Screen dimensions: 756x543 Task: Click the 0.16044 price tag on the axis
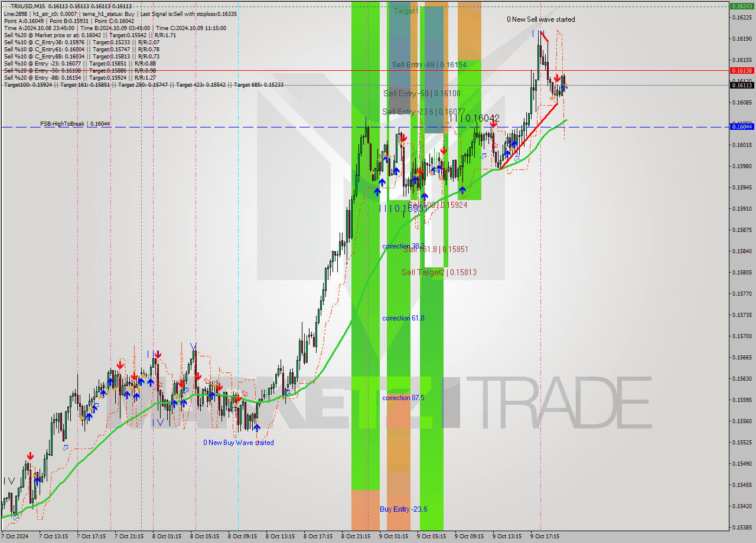741,126
